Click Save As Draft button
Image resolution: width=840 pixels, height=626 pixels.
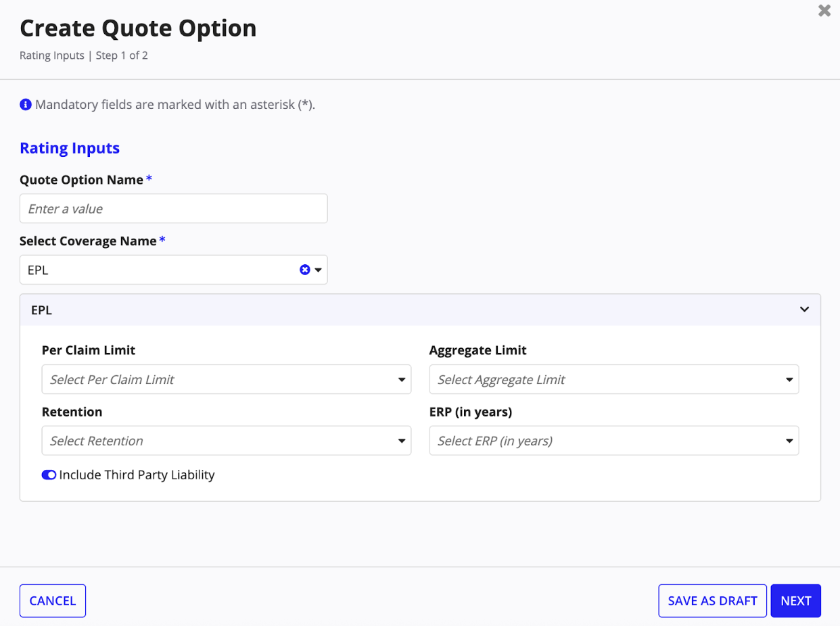(x=713, y=601)
